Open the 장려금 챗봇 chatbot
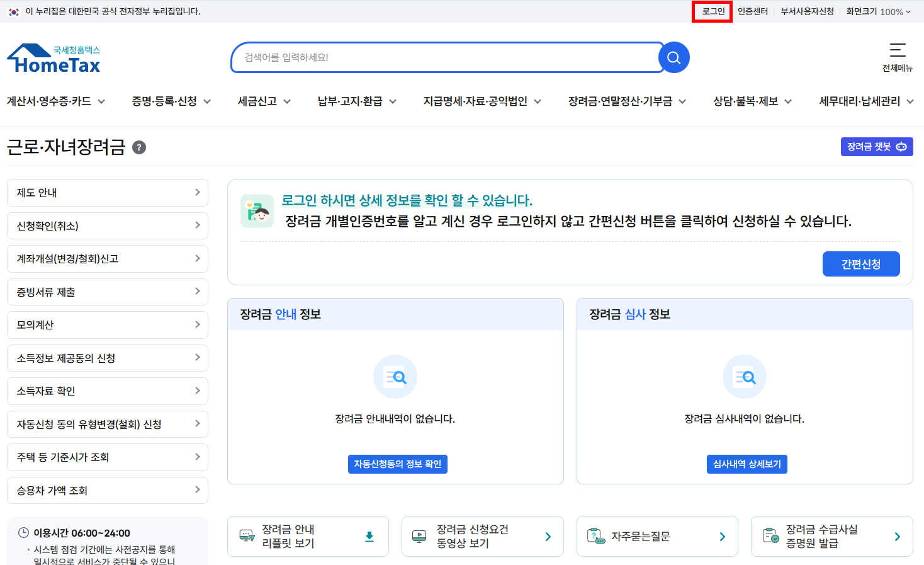The width and height of the screenshot is (924, 565). point(876,146)
